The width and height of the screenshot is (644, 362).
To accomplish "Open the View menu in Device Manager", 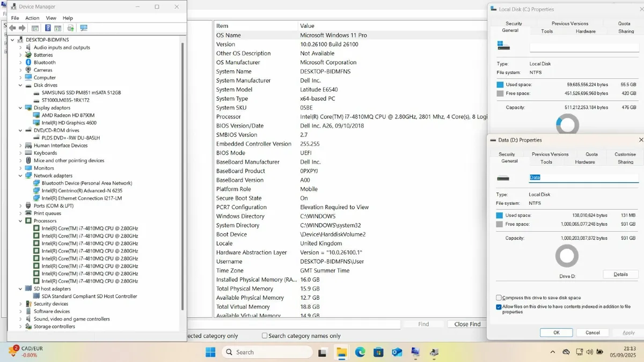I will 51,18.
